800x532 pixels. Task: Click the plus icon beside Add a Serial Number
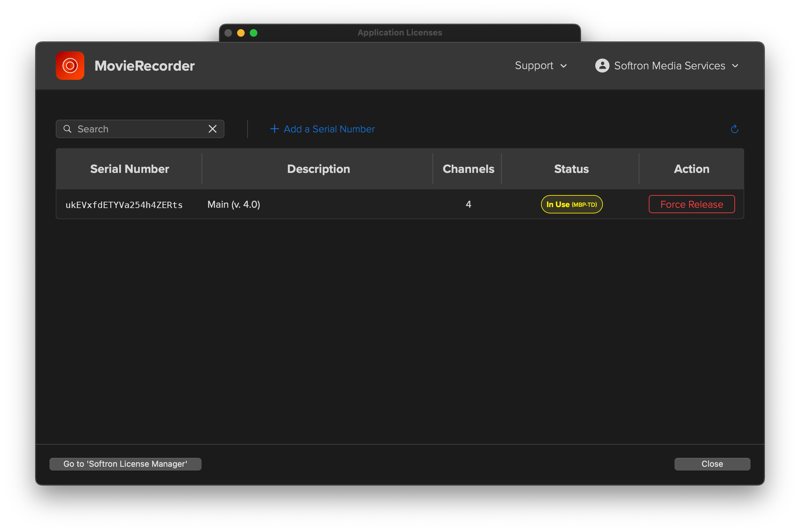tap(274, 129)
